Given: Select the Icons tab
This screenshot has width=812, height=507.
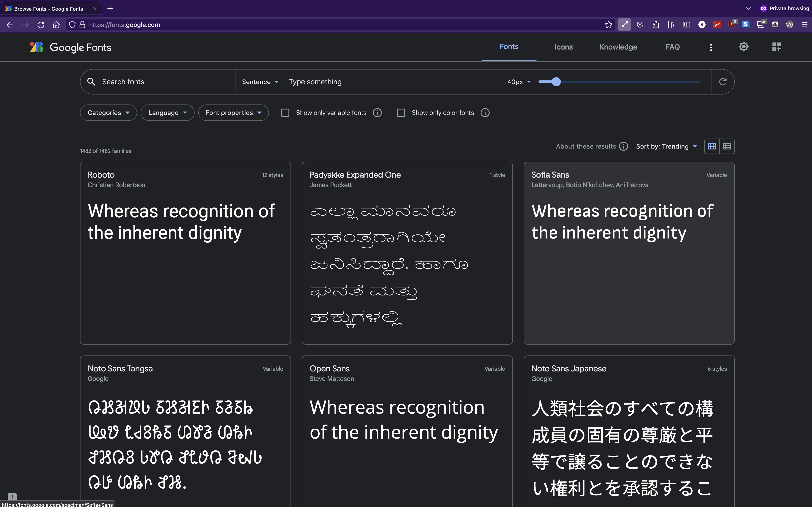Looking at the screenshot, I should click(x=563, y=47).
